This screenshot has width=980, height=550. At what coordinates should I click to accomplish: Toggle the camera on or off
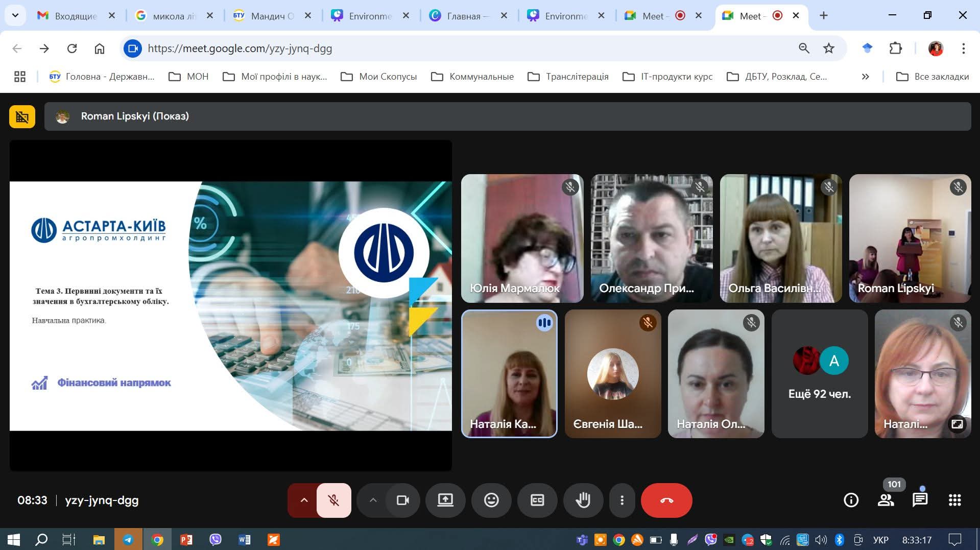pos(403,500)
